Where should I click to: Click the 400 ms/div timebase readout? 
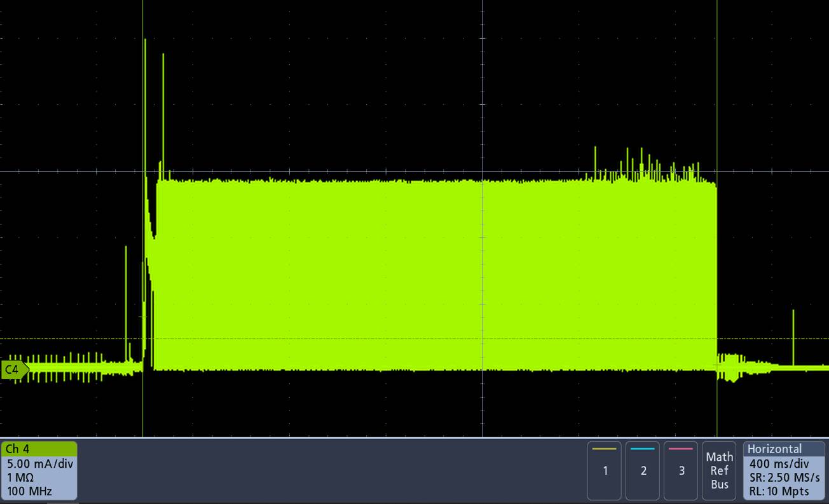click(779, 464)
